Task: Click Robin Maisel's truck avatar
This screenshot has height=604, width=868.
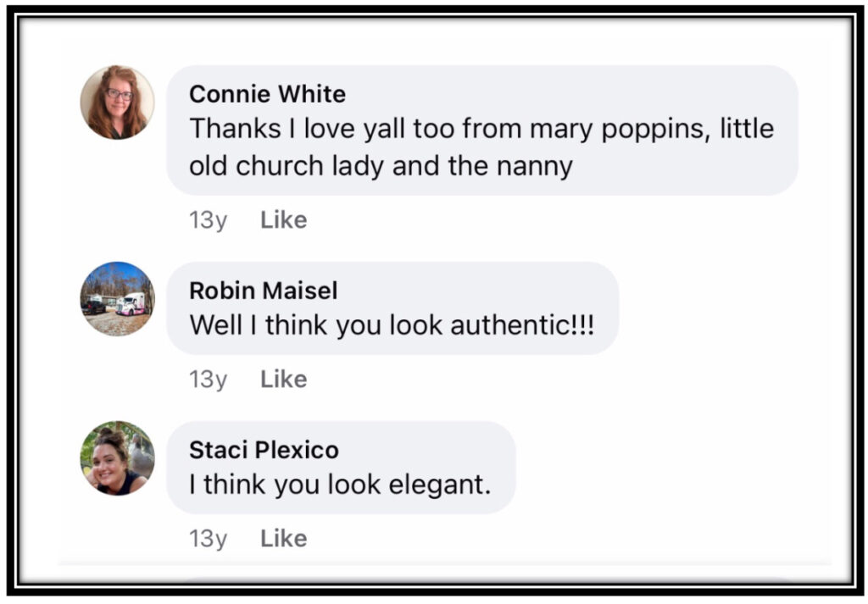Action: (117, 299)
